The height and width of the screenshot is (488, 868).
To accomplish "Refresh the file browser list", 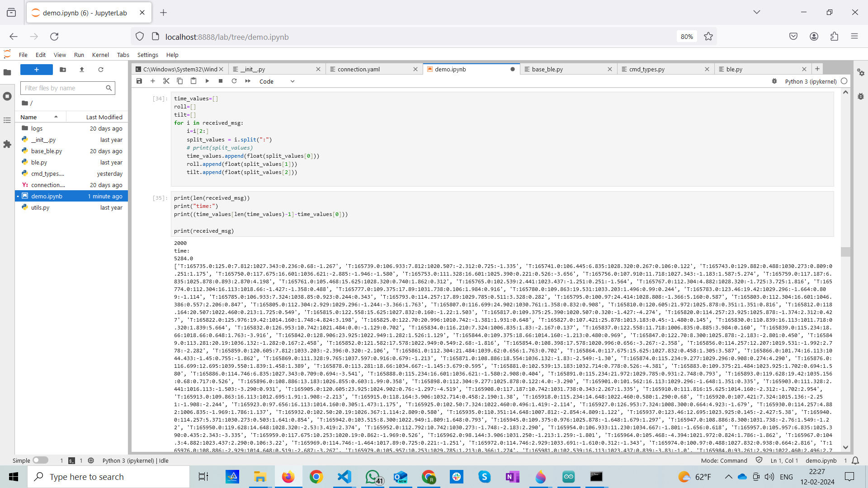I will [x=101, y=70].
